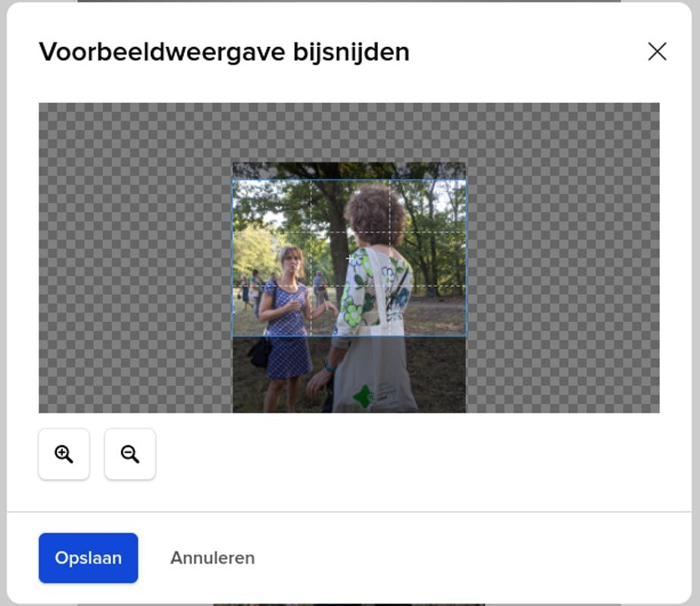Click the crosshair at crop box center
Viewport: 700px width, 606px height.
pyautogui.click(x=349, y=258)
